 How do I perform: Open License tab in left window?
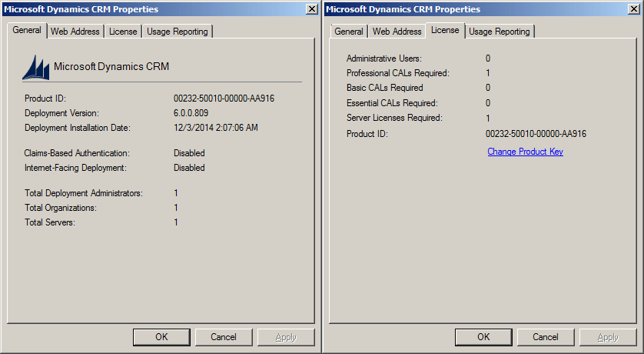pos(123,32)
